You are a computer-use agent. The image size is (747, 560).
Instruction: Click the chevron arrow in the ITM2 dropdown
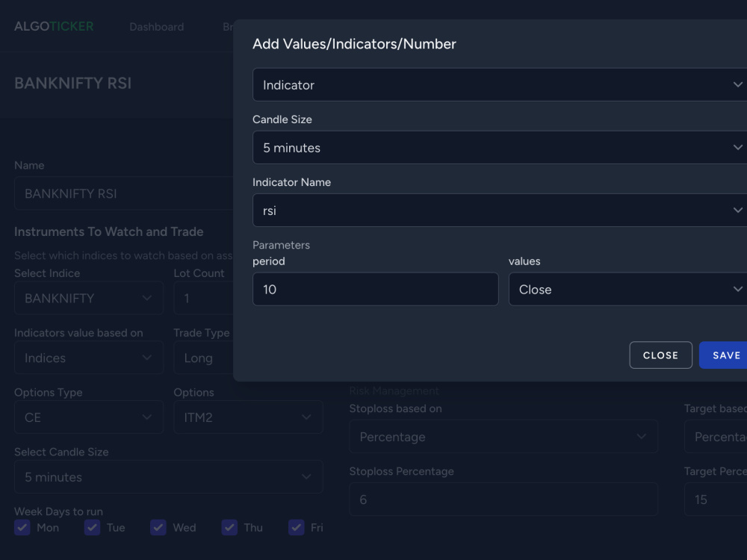[306, 417]
